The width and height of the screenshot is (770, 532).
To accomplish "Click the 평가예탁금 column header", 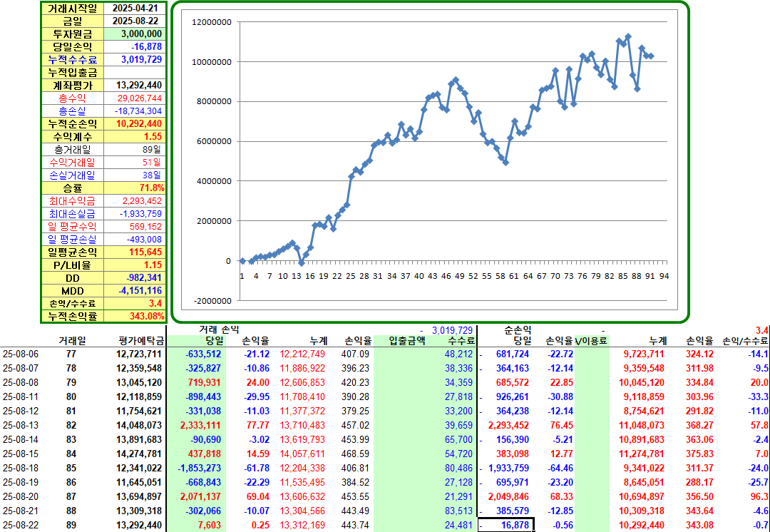I will (x=140, y=341).
